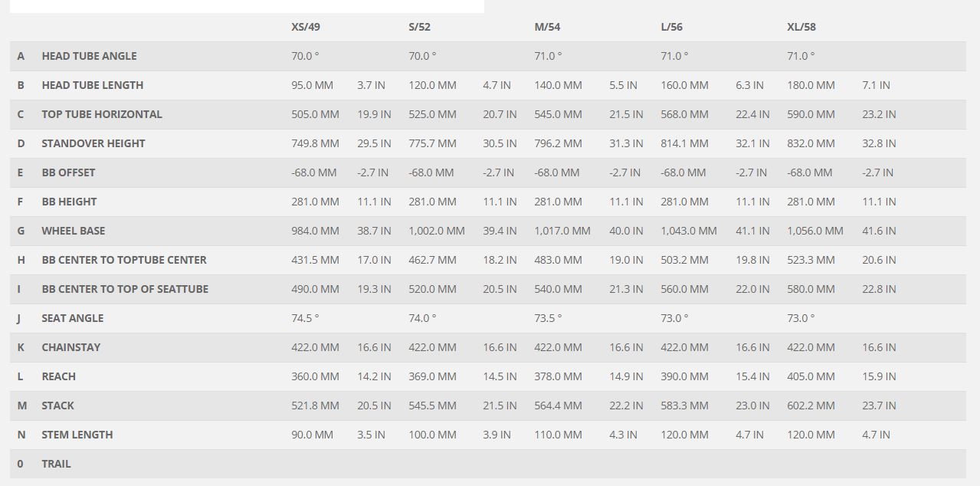The height and width of the screenshot is (486, 980).
Task: Select the S/52 size column header
Action: click(419, 27)
